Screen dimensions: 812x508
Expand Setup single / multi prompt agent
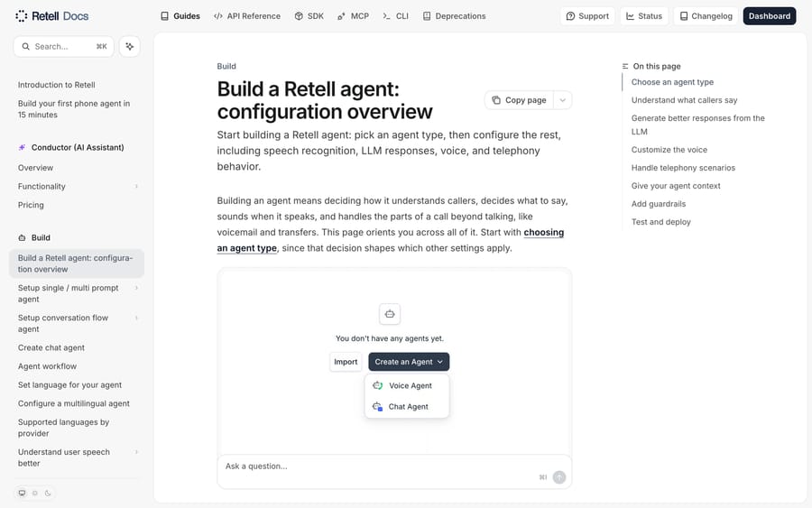pos(136,288)
